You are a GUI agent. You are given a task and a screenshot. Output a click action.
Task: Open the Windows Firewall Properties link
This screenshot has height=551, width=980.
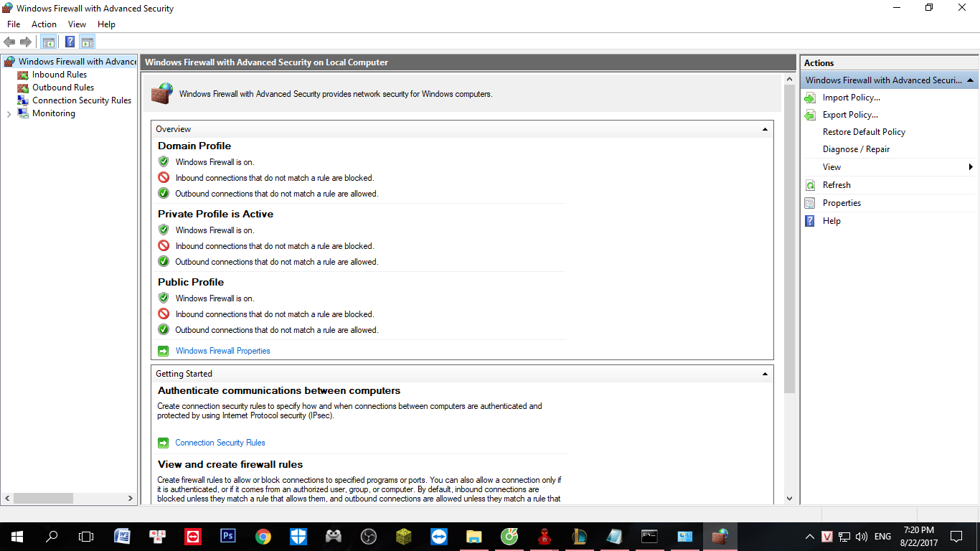(223, 351)
